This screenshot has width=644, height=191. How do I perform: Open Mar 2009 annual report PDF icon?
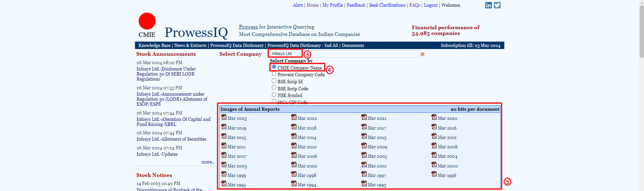point(364,146)
